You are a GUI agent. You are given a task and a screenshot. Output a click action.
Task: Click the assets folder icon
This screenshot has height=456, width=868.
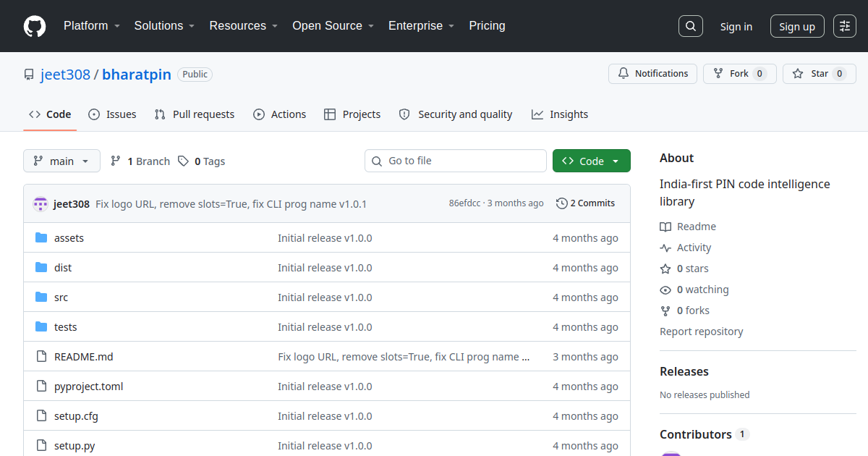tap(41, 238)
